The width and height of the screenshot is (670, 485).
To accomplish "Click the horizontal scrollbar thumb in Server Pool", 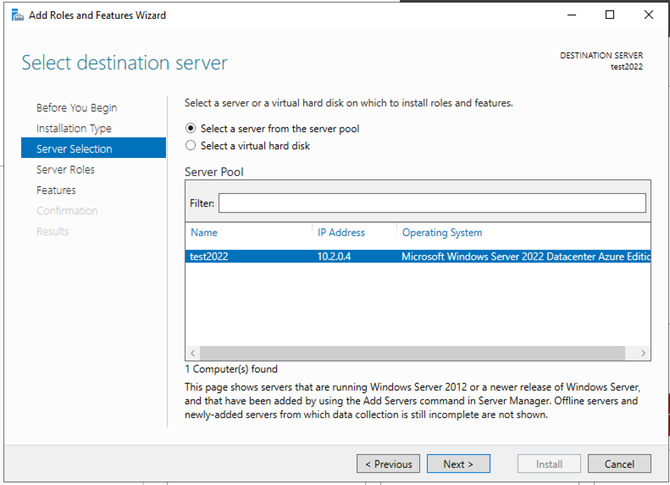I will point(412,353).
